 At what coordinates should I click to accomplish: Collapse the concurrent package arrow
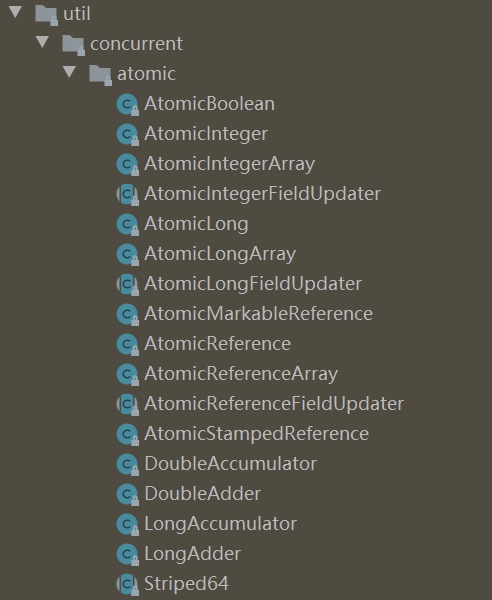pyautogui.click(x=42, y=42)
